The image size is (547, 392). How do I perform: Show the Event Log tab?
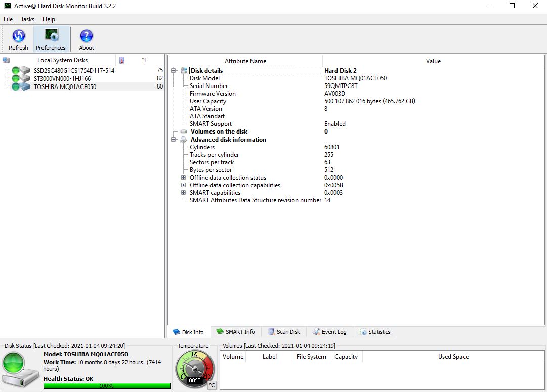coord(329,332)
